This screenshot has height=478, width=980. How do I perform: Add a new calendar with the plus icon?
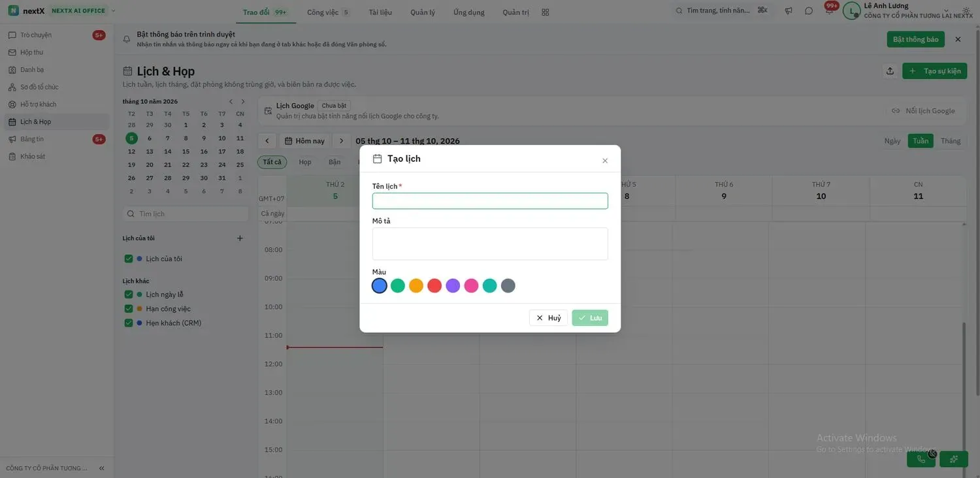click(240, 238)
